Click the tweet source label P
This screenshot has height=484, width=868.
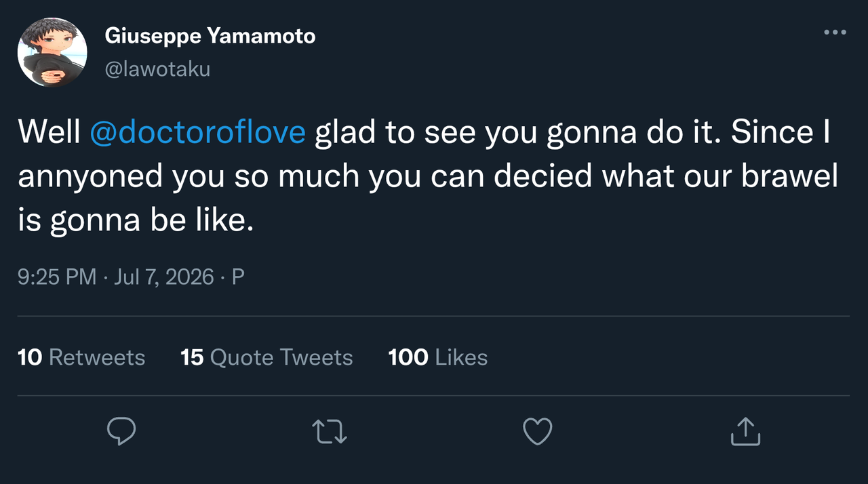coord(238,277)
